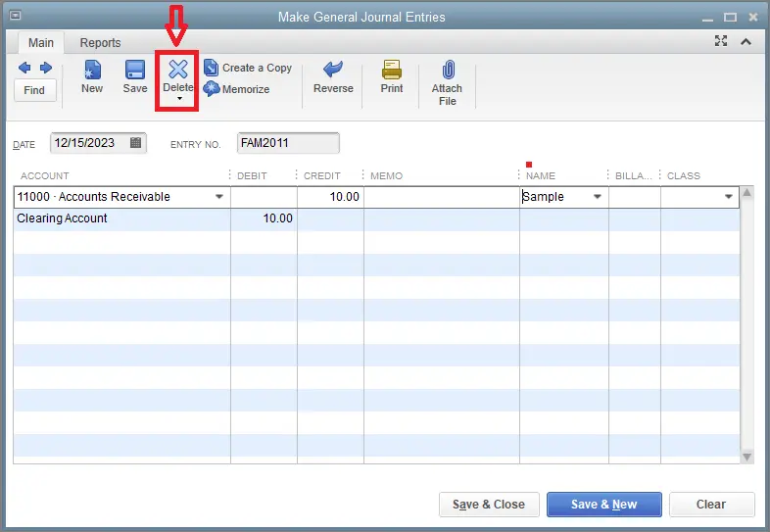
Task: Click the BILLA... column header
Action: pos(634,175)
